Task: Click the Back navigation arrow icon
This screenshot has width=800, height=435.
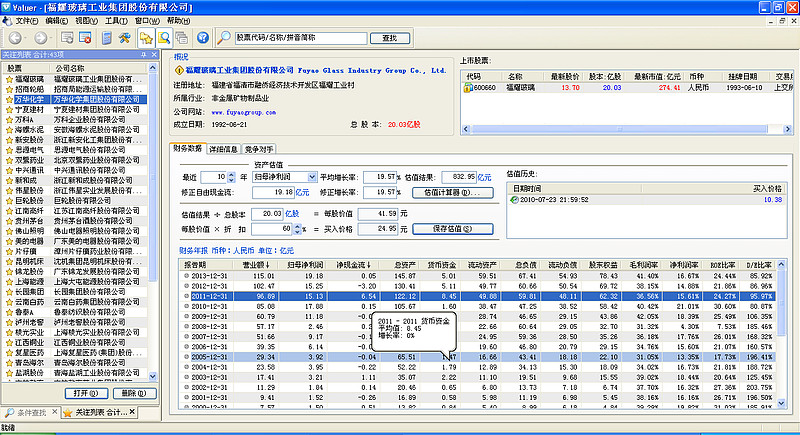Action: pyautogui.click(x=15, y=38)
